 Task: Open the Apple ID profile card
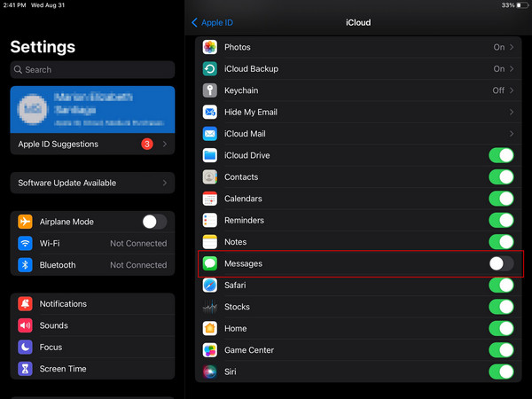point(92,109)
